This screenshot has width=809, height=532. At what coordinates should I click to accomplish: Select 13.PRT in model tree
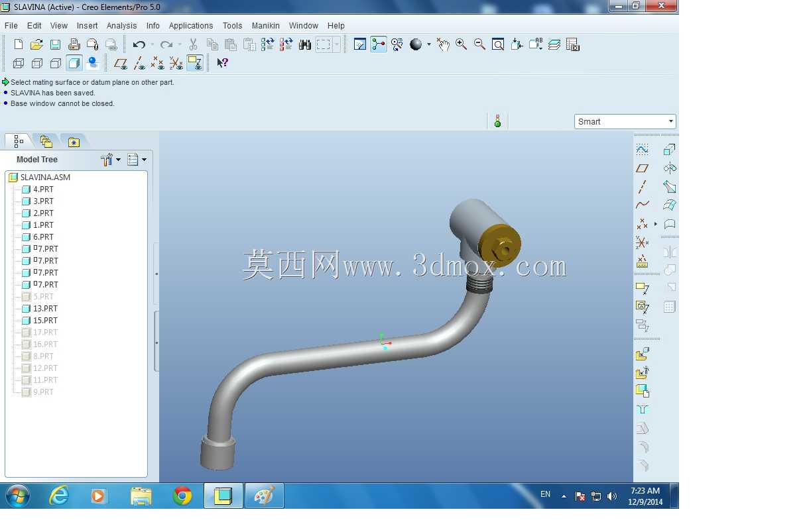click(45, 309)
